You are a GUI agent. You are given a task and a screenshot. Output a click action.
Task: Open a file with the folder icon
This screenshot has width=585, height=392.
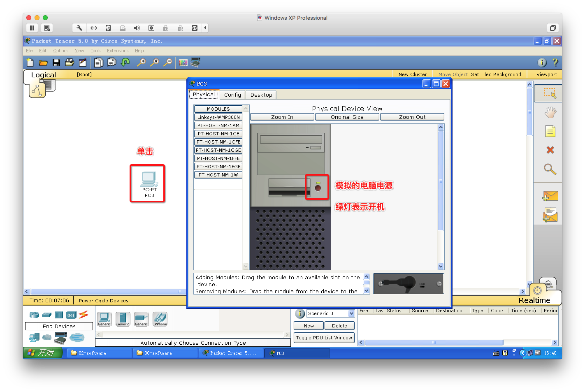tap(43, 63)
